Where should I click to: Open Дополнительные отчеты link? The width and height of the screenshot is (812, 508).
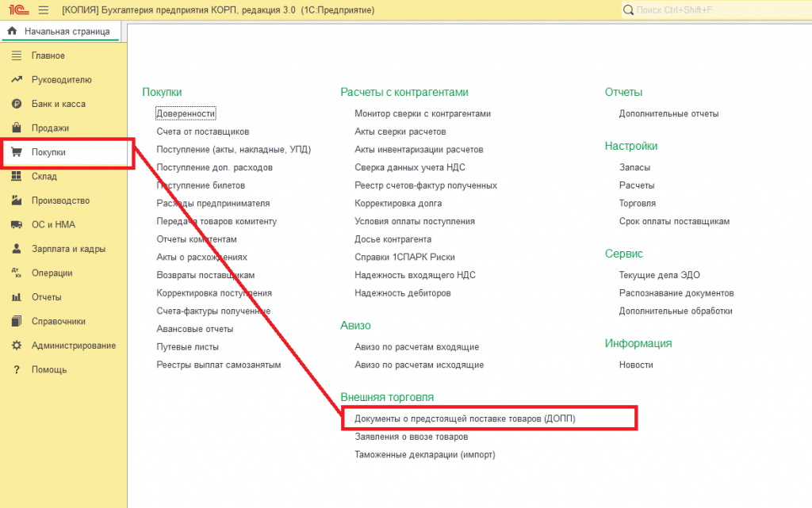tap(669, 113)
